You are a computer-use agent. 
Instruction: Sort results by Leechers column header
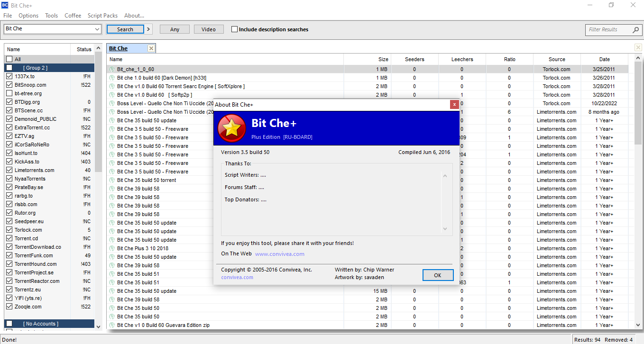click(462, 59)
